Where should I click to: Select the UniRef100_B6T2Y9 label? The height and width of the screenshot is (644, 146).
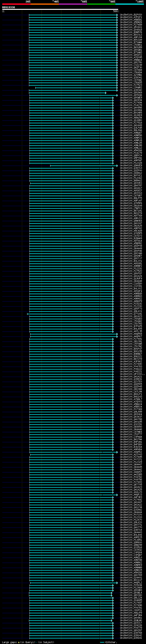click(x=131, y=359)
